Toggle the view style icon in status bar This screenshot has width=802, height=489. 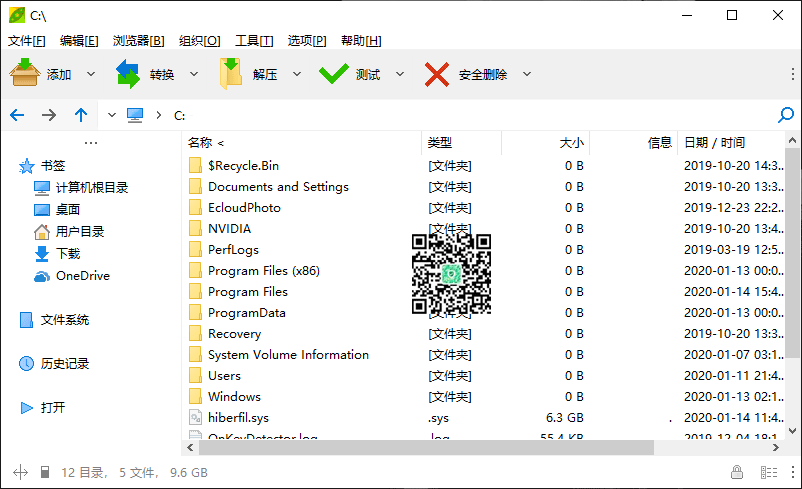(x=768, y=472)
